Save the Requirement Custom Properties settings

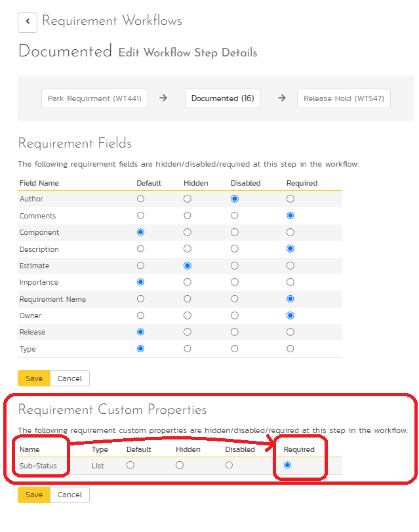click(x=34, y=495)
